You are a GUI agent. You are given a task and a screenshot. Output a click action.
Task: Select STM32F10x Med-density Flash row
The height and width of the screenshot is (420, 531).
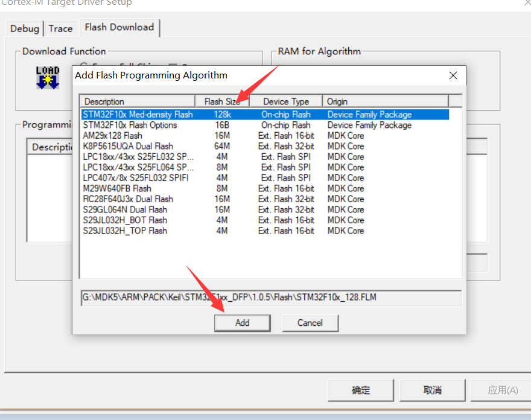click(x=265, y=115)
